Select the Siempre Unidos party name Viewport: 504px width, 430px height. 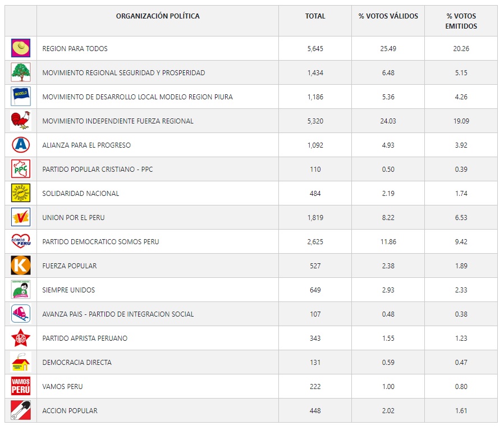click(68, 290)
